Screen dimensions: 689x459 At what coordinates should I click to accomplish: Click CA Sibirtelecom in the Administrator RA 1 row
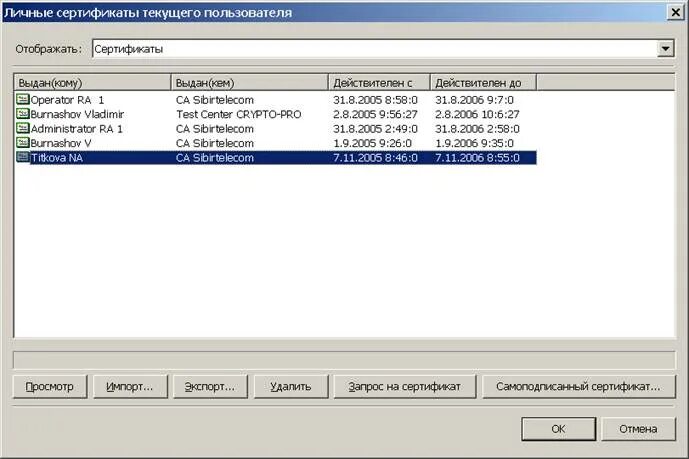(215, 129)
